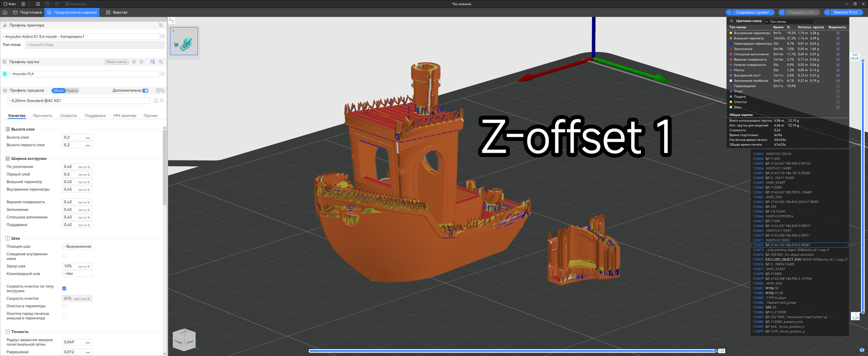Viewport: 868px width, 356px height.
Task: Open the Калибровка menu
Action: (76, 4)
